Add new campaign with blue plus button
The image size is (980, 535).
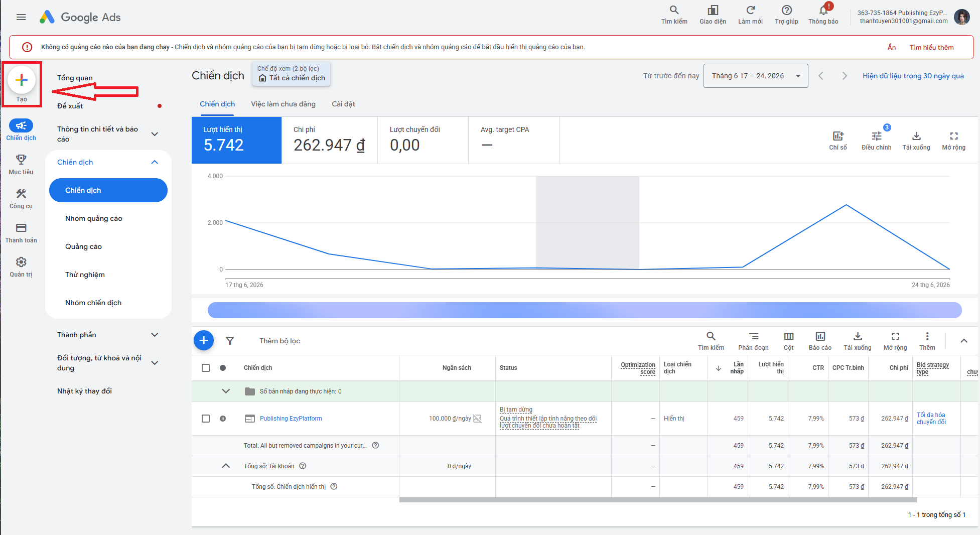click(204, 340)
